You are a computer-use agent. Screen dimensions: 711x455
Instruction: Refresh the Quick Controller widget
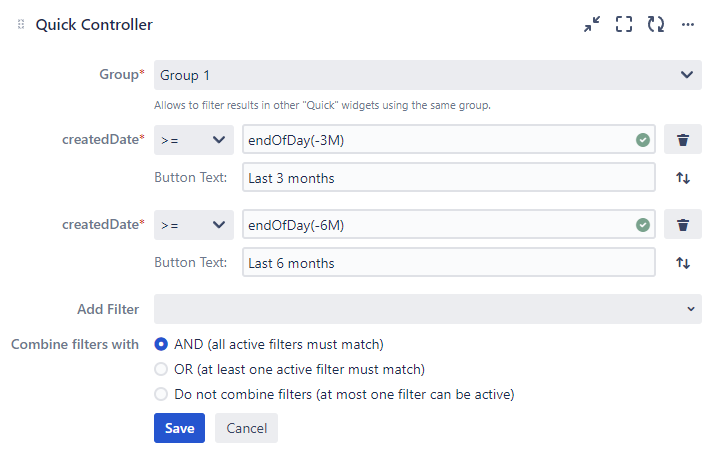coord(656,24)
